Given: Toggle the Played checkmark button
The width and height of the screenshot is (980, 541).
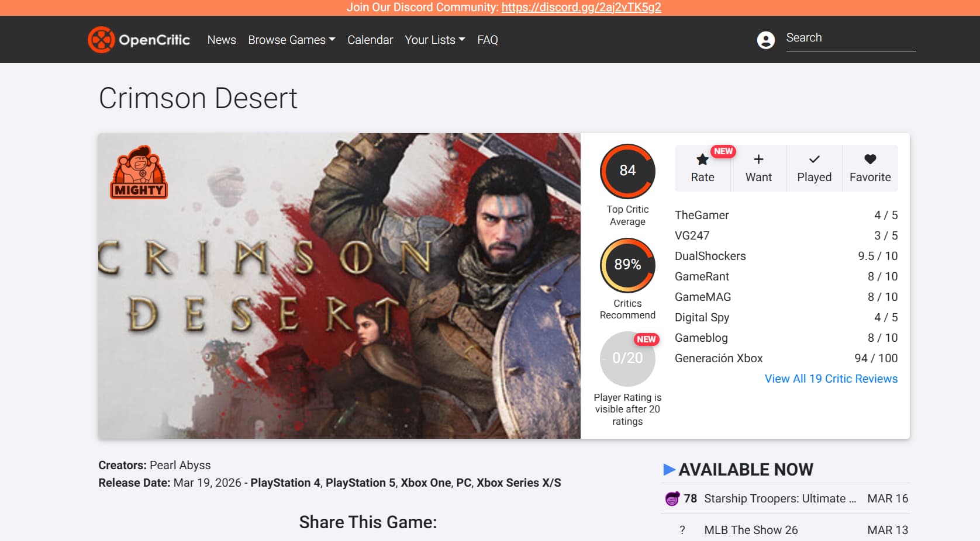Looking at the screenshot, I should tap(815, 168).
